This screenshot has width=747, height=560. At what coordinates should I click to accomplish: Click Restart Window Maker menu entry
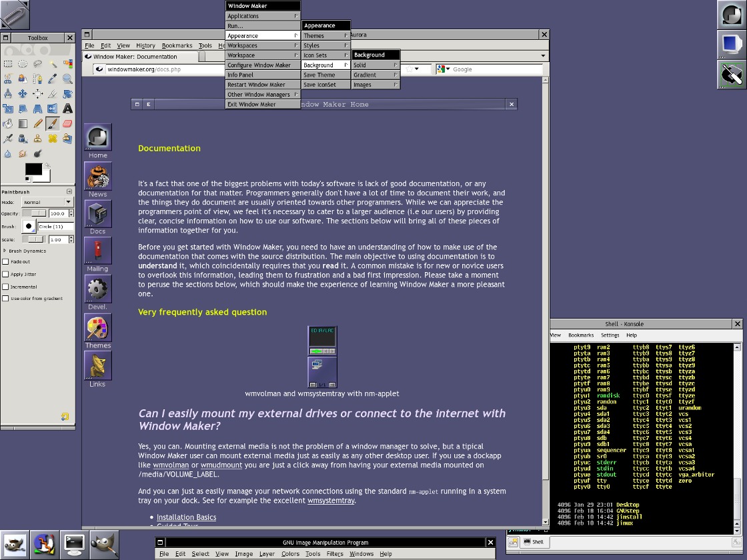[x=263, y=85]
